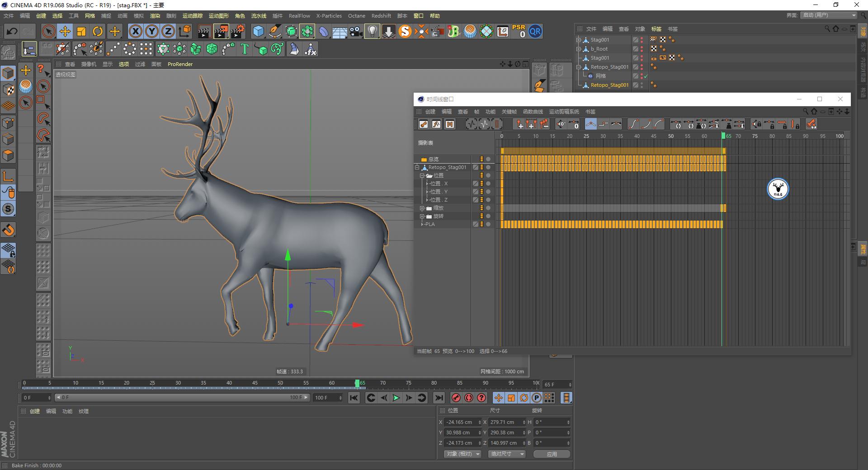Open the 绝对尺寸 size mode dropdown

click(506, 454)
